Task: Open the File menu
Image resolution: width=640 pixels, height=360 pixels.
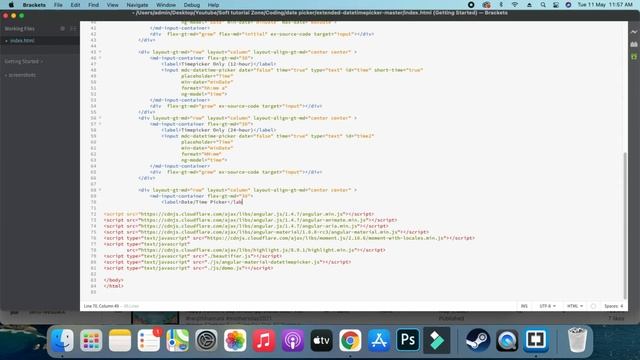Action: tap(58, 5)
